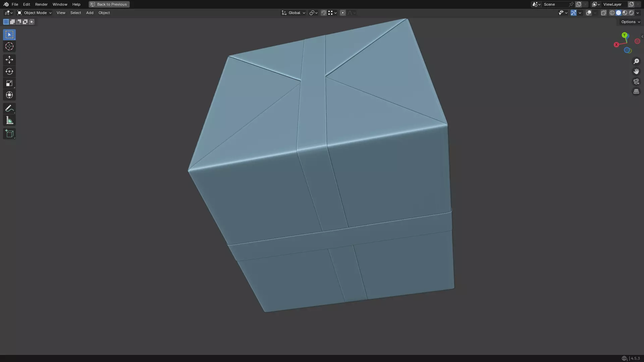Activate the Move tool
The width and height of the screenshot is (644, 362).
9,60
